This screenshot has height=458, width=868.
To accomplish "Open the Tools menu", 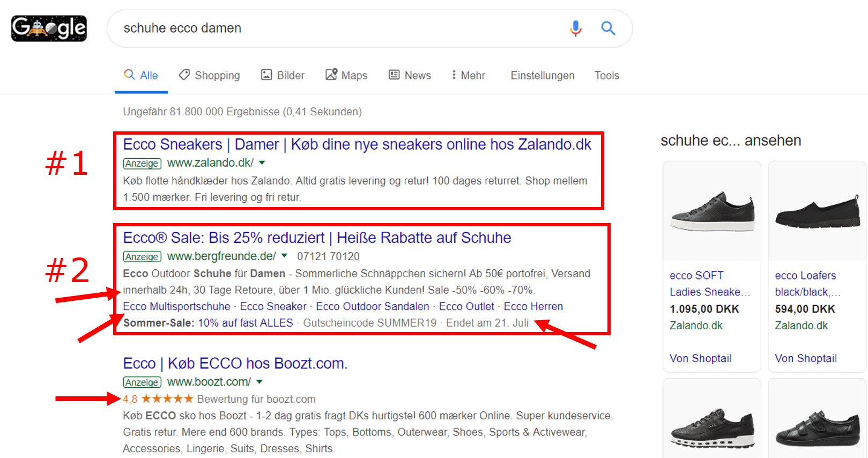I will coord(606,76).
